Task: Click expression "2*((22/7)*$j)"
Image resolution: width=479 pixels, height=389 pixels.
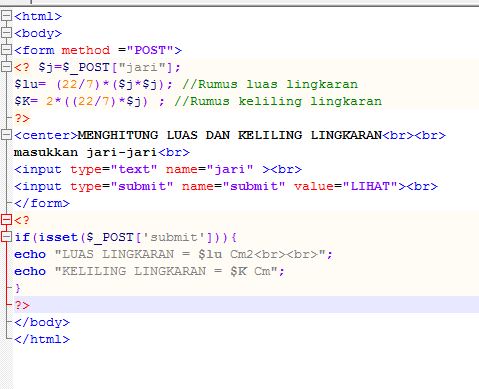Action: pos(97,101)
